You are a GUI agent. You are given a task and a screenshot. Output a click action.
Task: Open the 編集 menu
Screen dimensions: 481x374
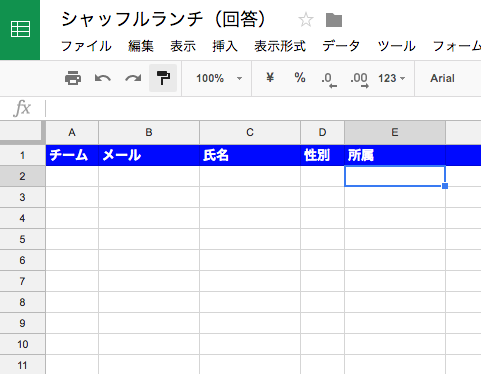coord(141,46)
